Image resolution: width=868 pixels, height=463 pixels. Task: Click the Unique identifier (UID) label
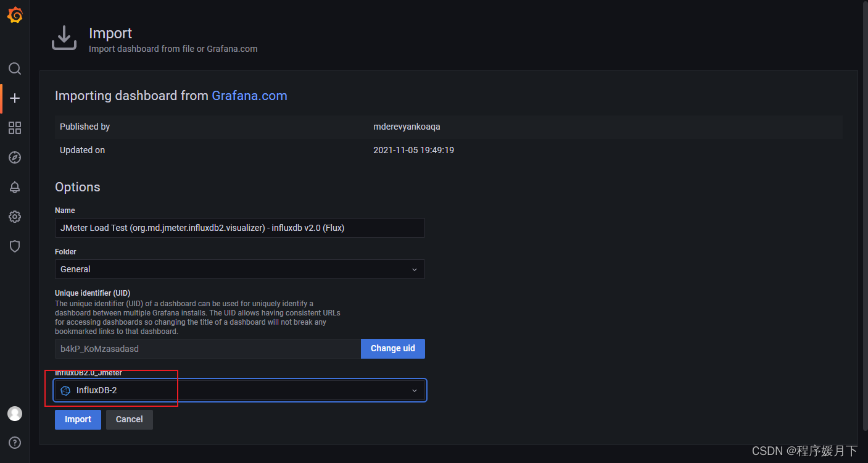coord(93,293)
